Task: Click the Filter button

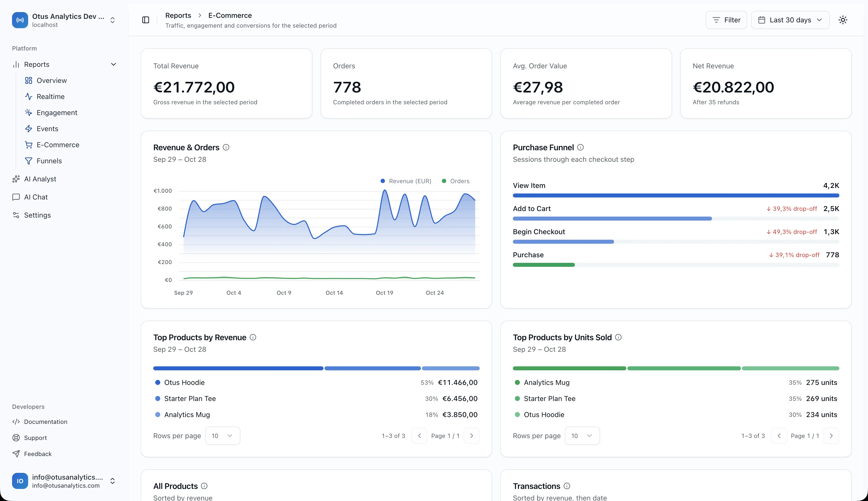Action: click(x=726, y=20)
